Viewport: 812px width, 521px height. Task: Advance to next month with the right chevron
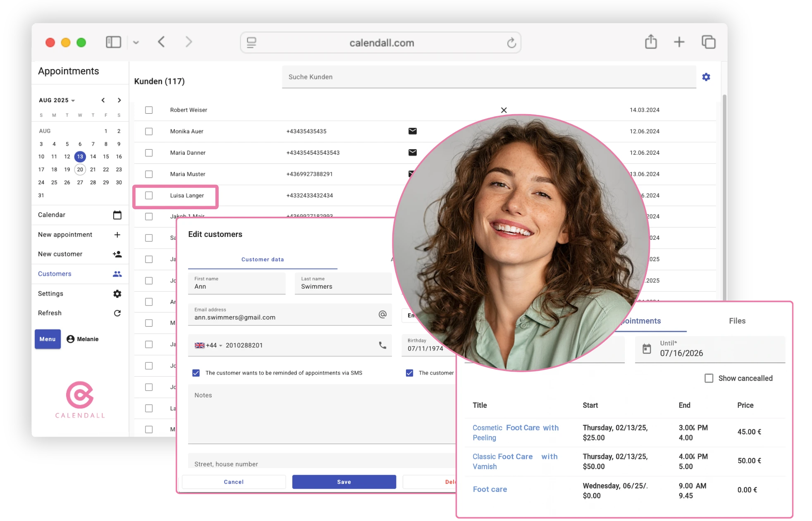(119, 100)
